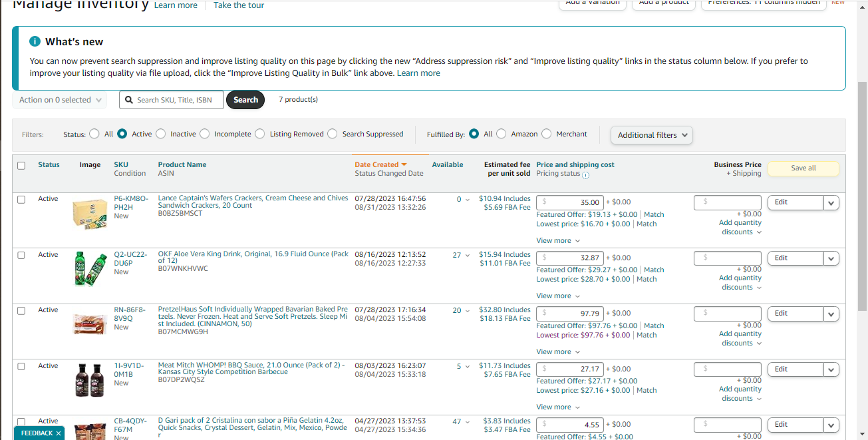The image size is (868, 440).
Task: Open the Meat Mitch WHOMP! BBQ Sauce link
Action: (x=251, y=369)
